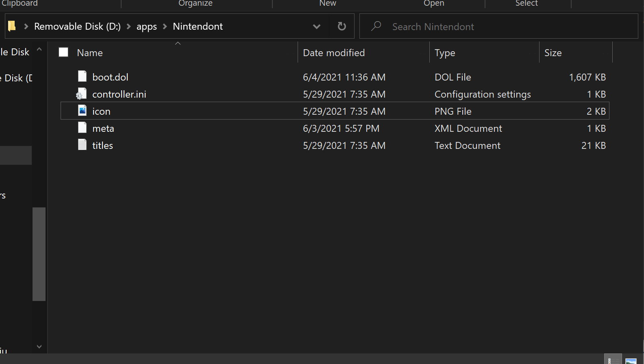Viewport: 644px width, 364px height.
Task: Click XML Document type cell
Action: click(468, 128)
